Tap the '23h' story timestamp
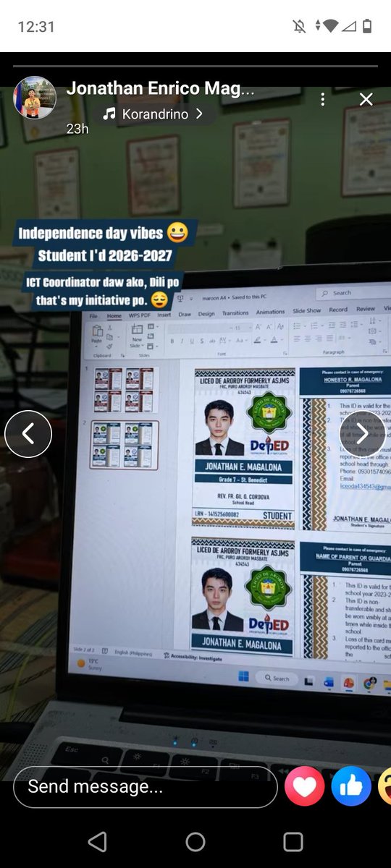The image size is (391, 868). tap(77, 129)
